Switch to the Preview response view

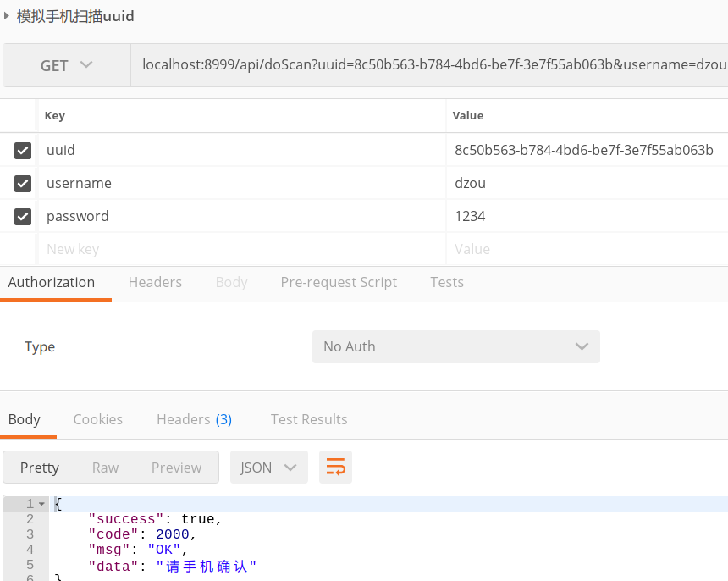pyautogui.click(x=176, y=467)
